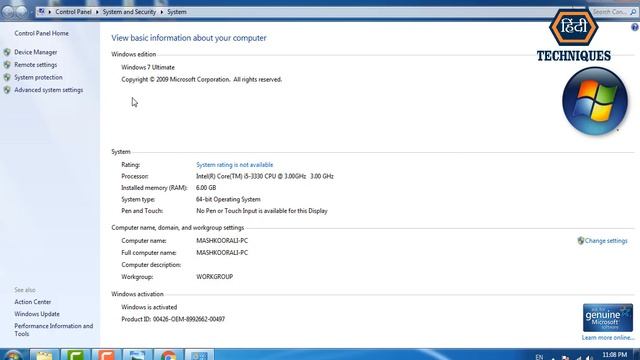Open the green app icon in taskbar

click(76, 354)
